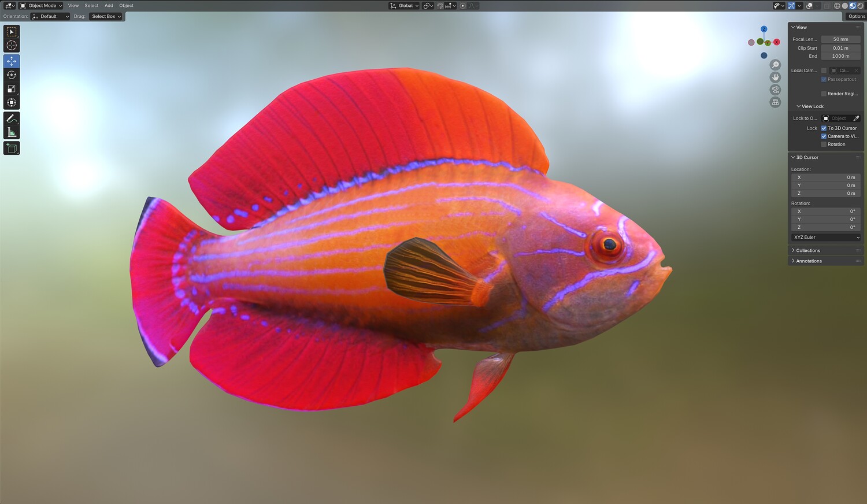Click the eyedropper next to Lock to Object
Screen dimensions: 867x504
pos(857,118)
